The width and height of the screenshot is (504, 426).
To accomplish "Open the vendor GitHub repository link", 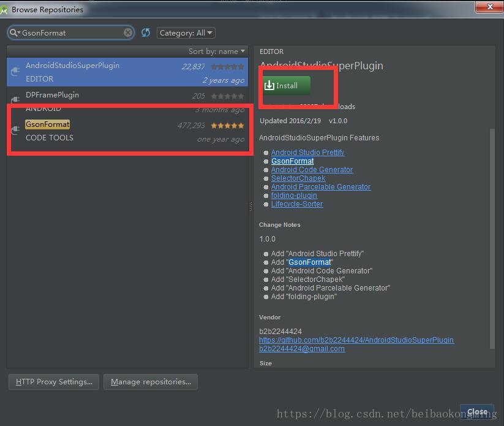I will coord(356,340).
